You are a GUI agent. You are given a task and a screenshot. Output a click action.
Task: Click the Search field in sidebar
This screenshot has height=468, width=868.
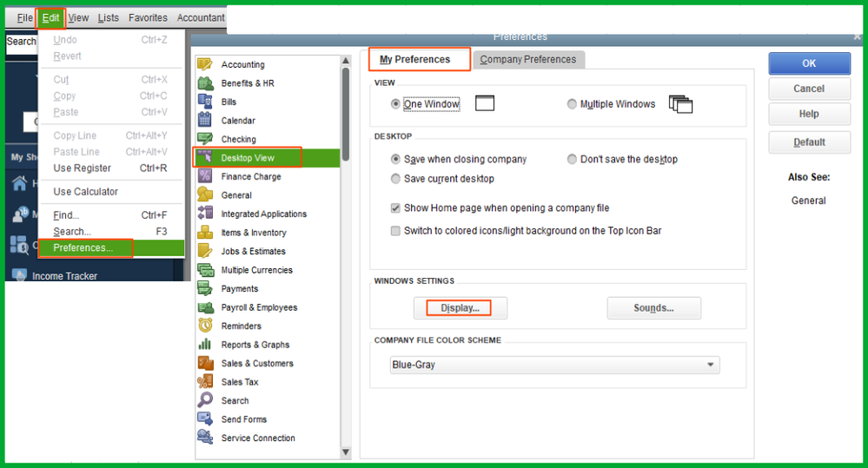(22, 43)
